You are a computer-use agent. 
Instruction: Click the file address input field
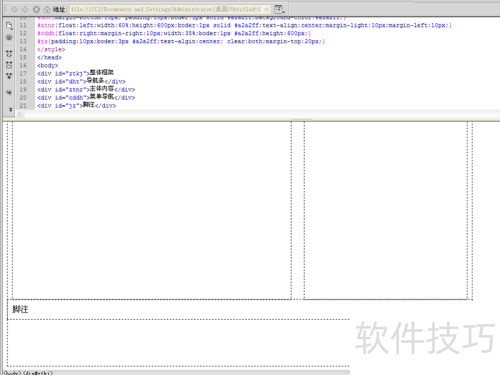coord(166,10)
